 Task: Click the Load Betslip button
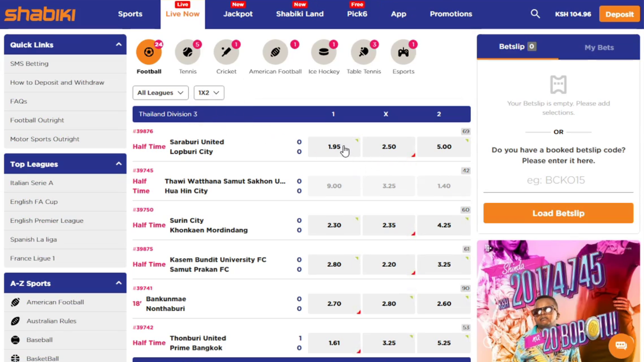click(x=558, y=213)
